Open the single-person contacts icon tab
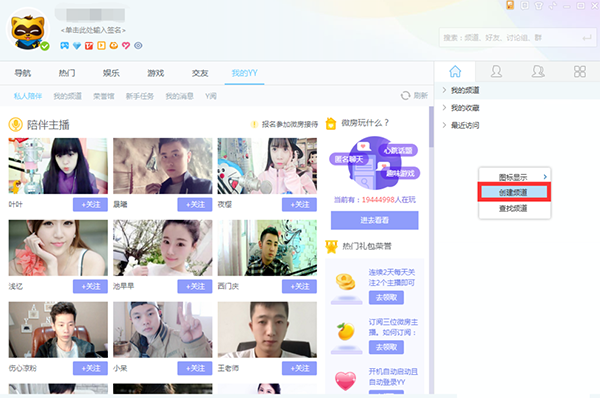The image size is (600, 398). pyautogui.click(x=496, y=71)
